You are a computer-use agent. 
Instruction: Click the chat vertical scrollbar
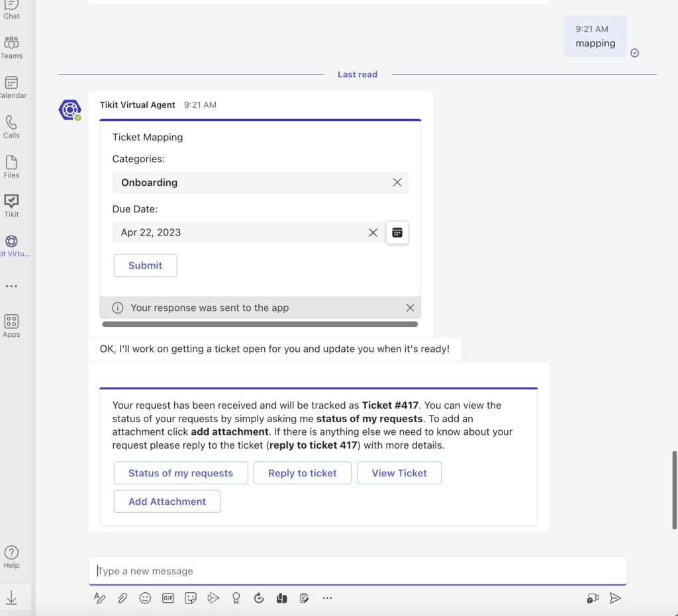(673, 490)
